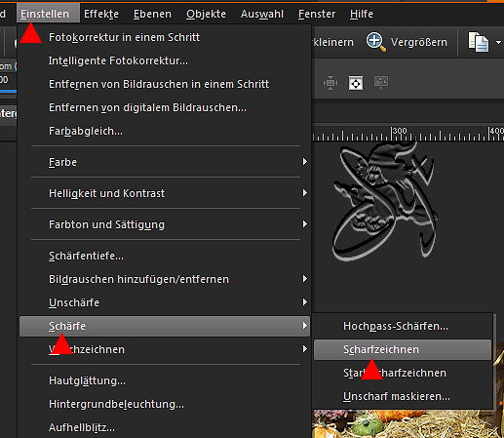
Task: Open the Fenster menu
Action: pos(317,14)
